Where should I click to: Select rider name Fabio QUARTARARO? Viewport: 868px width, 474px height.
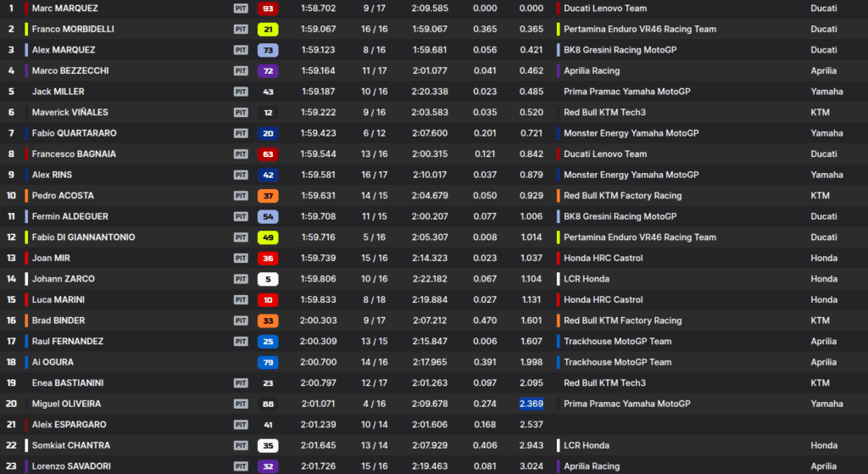tap(75, 133)
